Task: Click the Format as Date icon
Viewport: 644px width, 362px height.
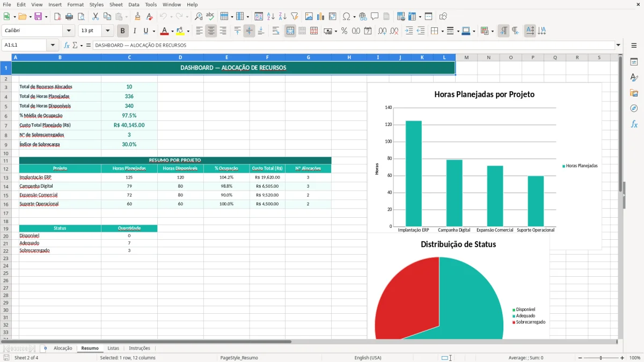Action: [x=368, y=31]
